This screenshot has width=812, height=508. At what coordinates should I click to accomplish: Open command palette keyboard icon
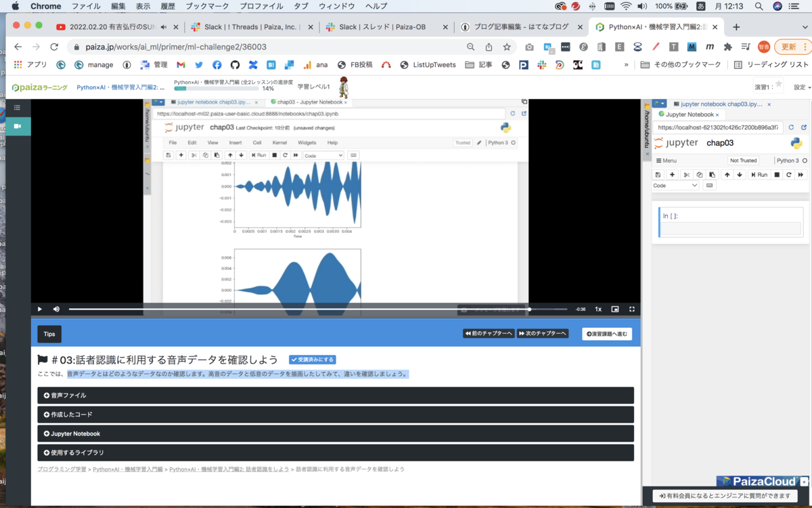coord(709,185)
